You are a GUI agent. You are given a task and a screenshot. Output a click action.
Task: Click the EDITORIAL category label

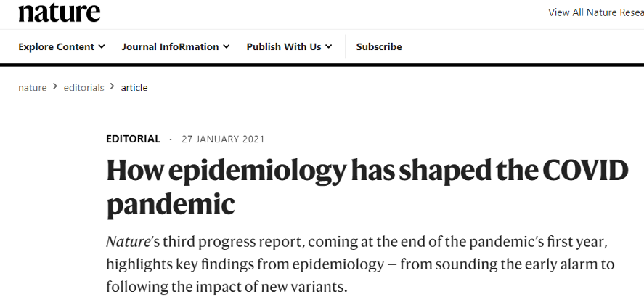click(133, 139)
